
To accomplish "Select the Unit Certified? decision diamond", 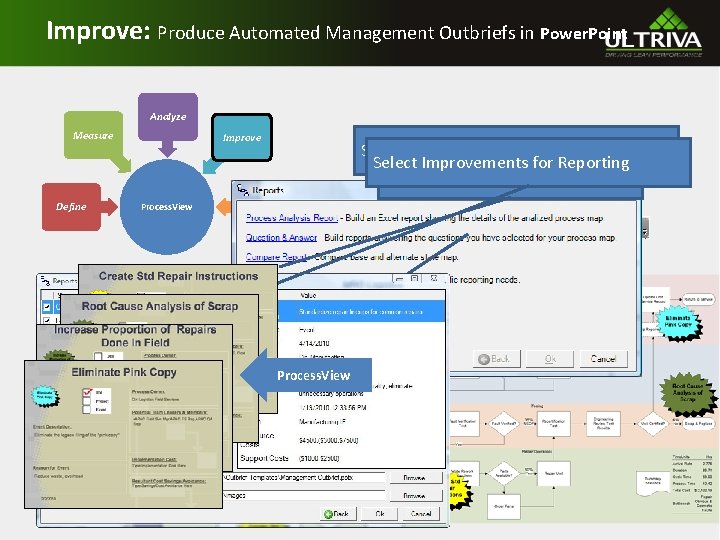I will click(652, 423).
